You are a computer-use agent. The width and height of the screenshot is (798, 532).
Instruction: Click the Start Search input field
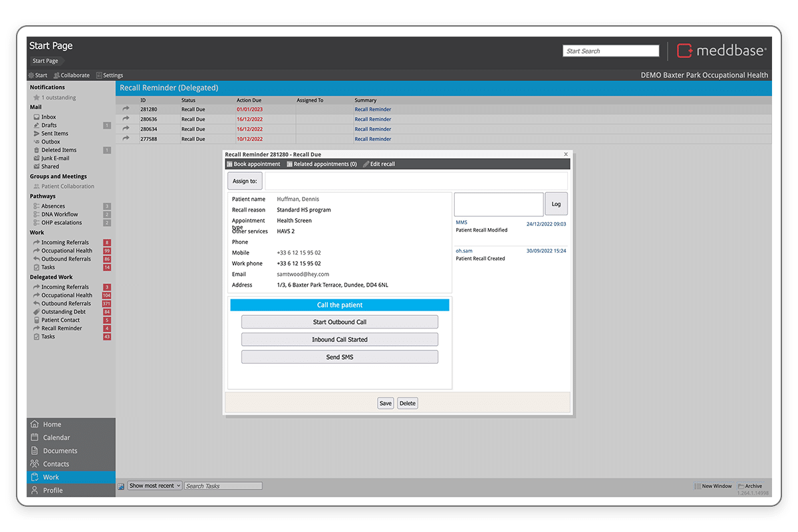(611, 51)
